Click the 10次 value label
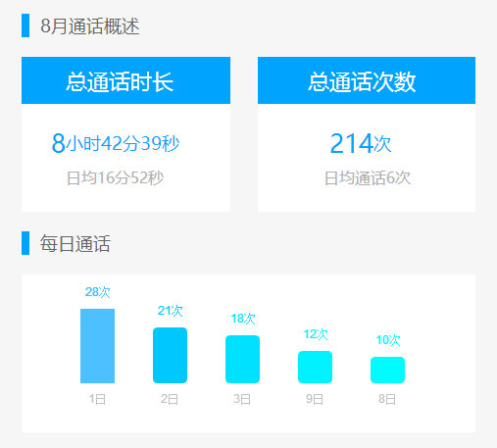The width and height of the screenshot is (497, 448). pos(388,340)
